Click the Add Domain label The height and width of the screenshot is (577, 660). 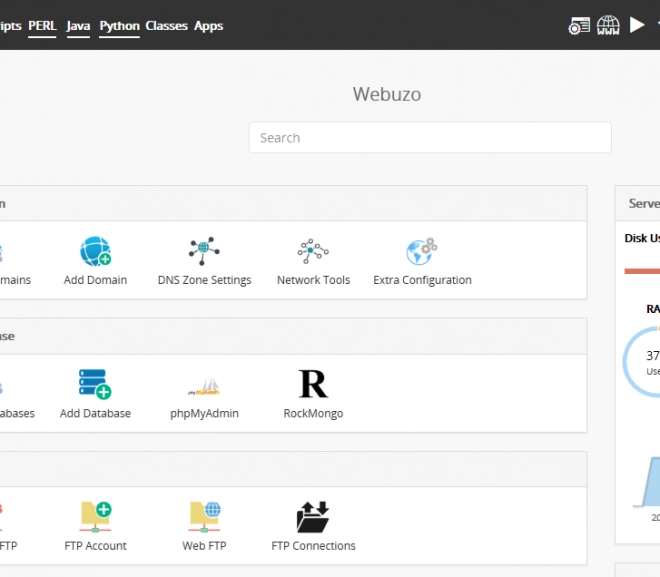(x=95, y=280)
